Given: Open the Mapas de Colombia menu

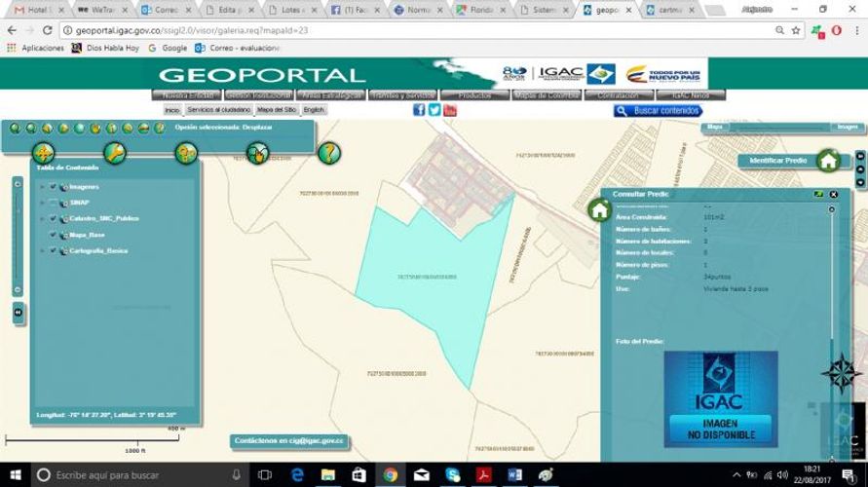Looking at the screenshot, I should point(547,95).
